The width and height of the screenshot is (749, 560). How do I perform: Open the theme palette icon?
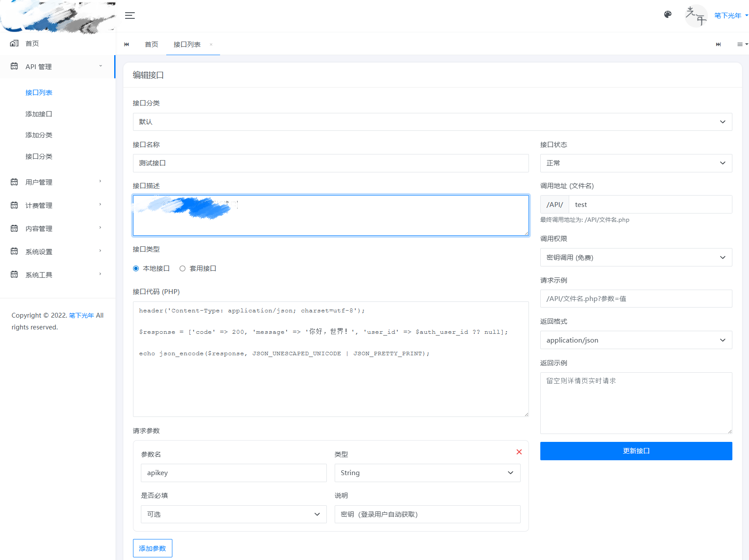point(668,14)
